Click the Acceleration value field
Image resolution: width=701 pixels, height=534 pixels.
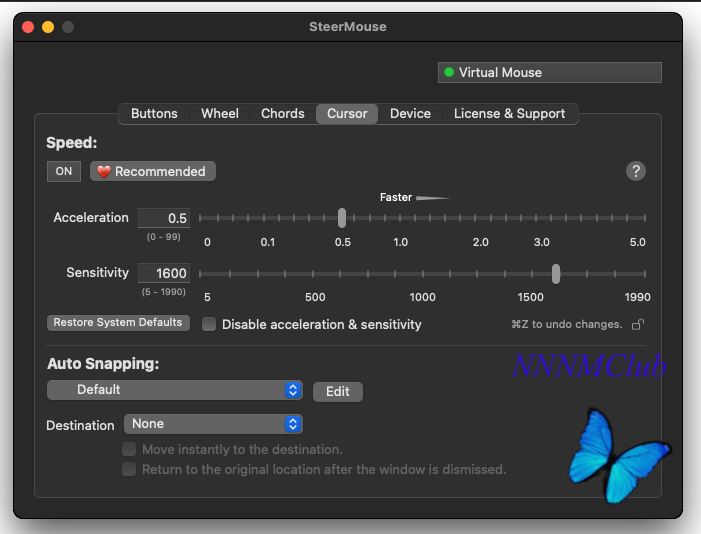(164, 218)
